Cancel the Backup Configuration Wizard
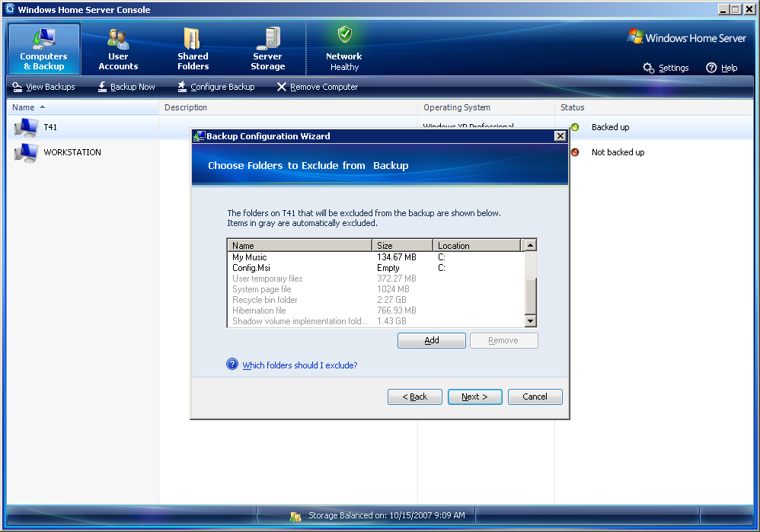This screenshot has height=532, width=760. click(x=535, y=397)
